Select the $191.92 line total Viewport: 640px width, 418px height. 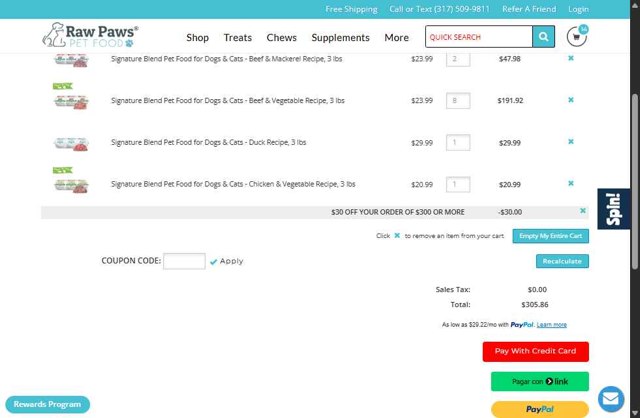(x=510, y=100)
